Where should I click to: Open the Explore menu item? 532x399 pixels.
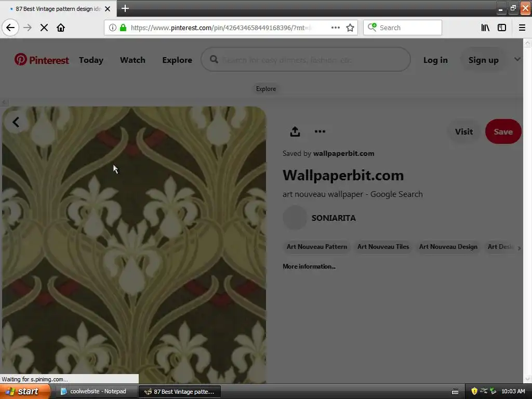[x=177, y=60]
